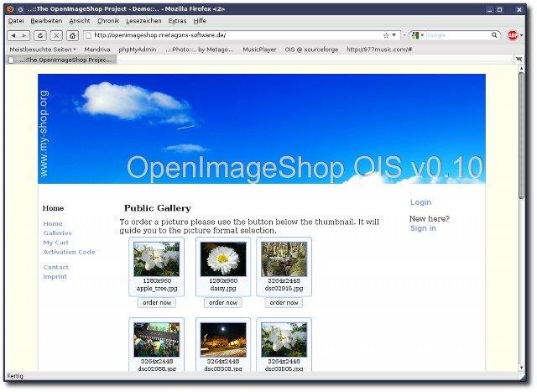Open the Ansicht menu

coord(80,21)
